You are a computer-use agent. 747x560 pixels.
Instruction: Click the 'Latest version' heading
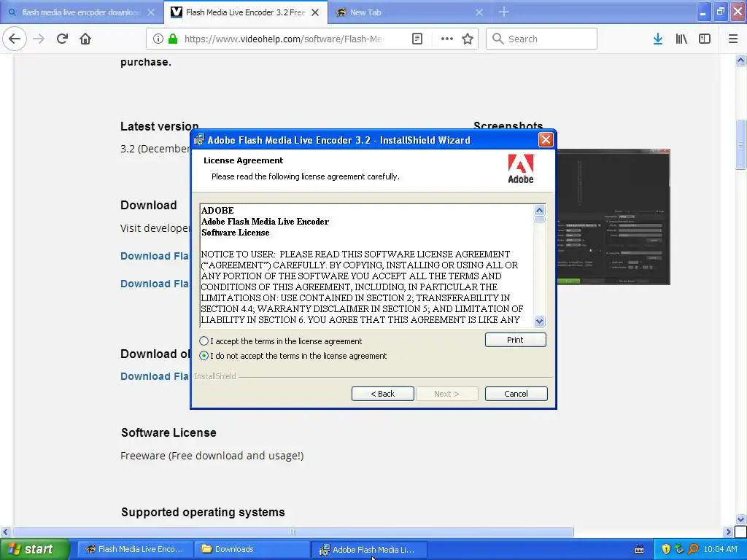(159, 126)
